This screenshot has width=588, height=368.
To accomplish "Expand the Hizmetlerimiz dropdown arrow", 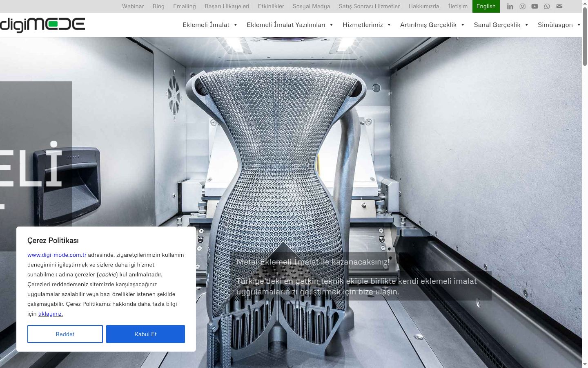I will point(389,25).
